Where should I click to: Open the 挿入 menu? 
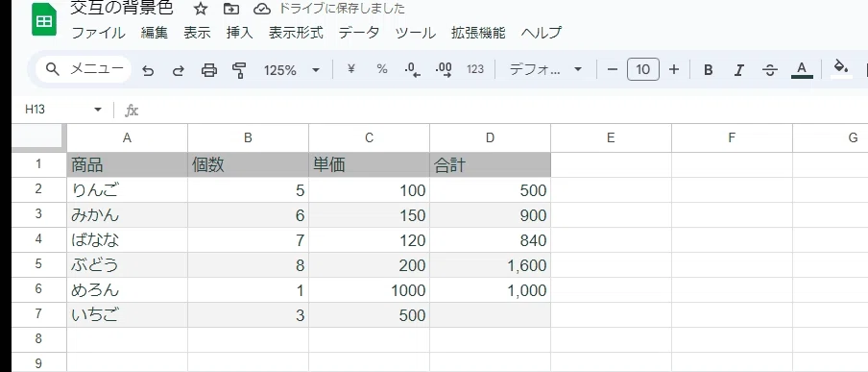240,33
